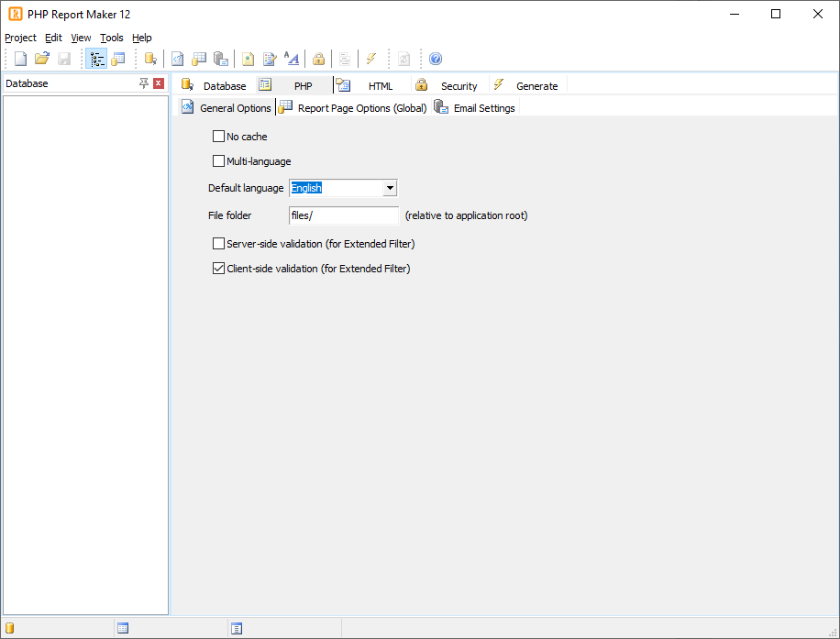Open Report Page Options (Global) sub-tab
This screenshot has height=639, width=840.
[x=353, y=107]
